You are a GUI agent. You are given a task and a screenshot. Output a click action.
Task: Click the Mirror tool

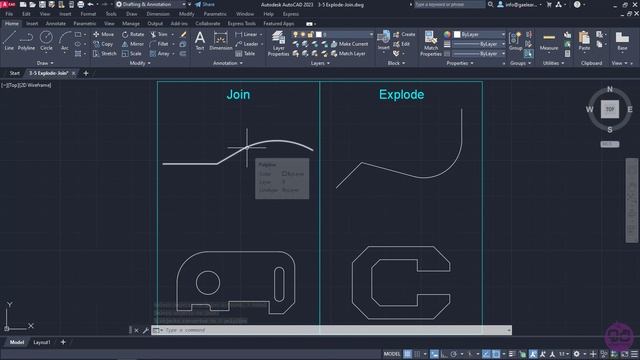click(133, 44)
